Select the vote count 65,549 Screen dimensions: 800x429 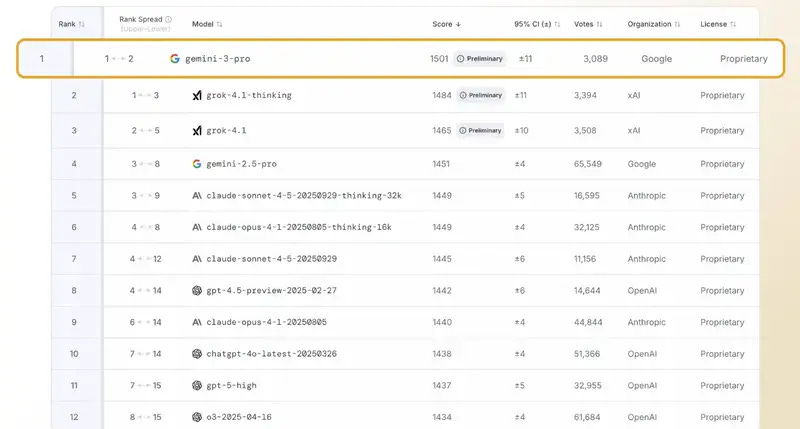coord(588,164)
